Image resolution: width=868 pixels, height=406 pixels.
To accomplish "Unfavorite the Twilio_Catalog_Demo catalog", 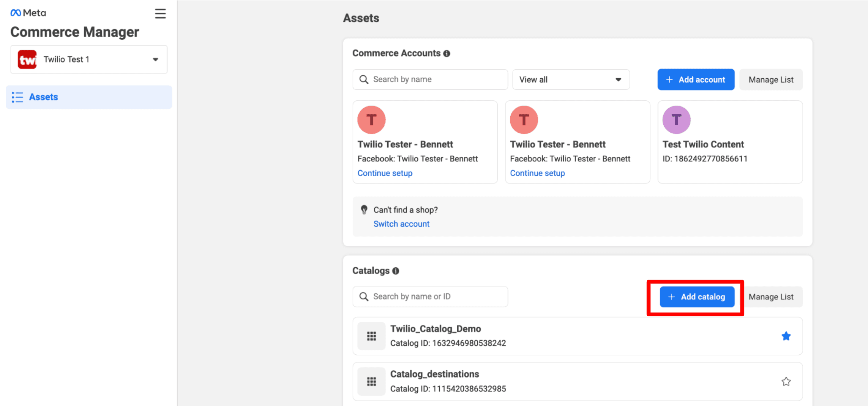I will coord(786,336).
